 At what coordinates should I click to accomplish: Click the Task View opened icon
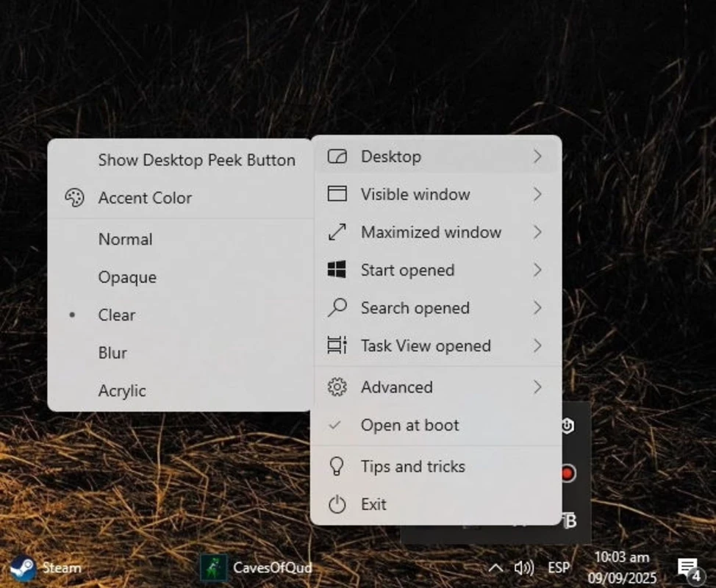(x=337, y=345)
